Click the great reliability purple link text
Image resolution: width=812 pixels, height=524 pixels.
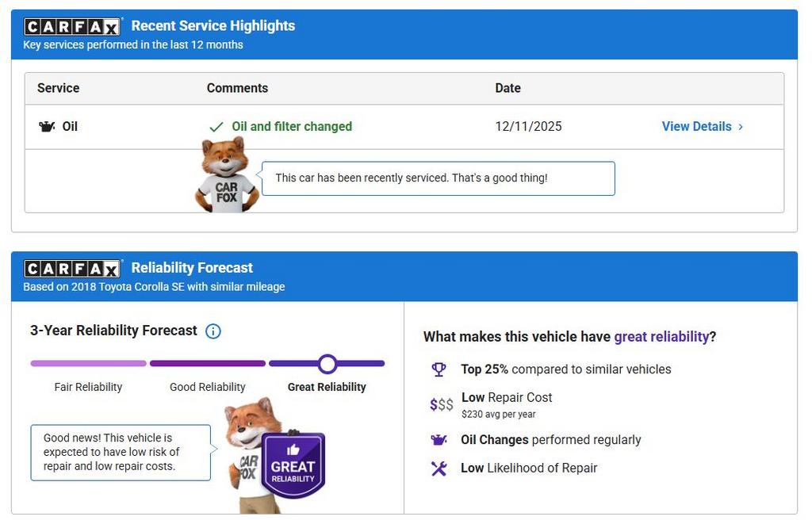(661, 337)
